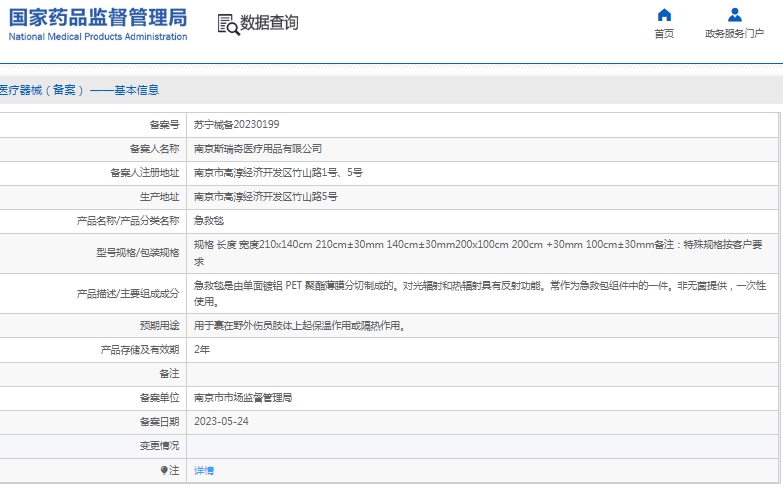
Task: Open the 详情 link
Action: coord(204,471)
